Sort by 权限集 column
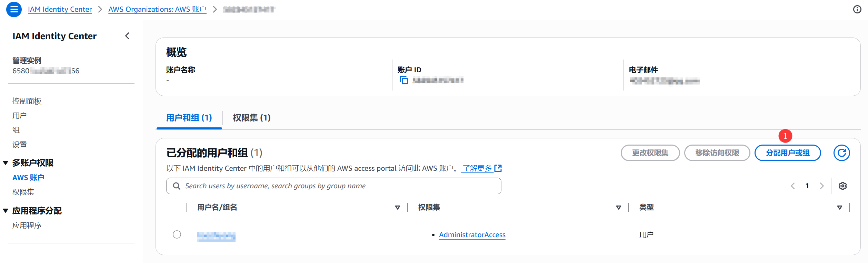 coord(618,208)
